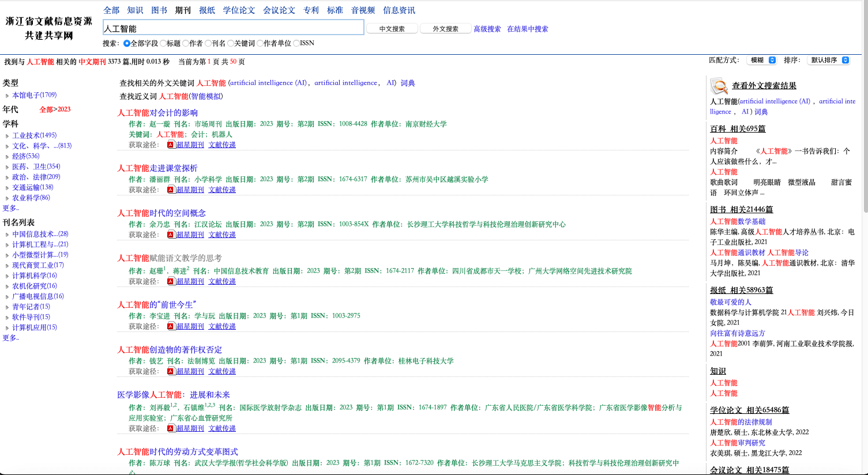Expand arrow beside 经济(536)
Image resolution: width=868 pixels, height=475 pixels.
(7, 157)
